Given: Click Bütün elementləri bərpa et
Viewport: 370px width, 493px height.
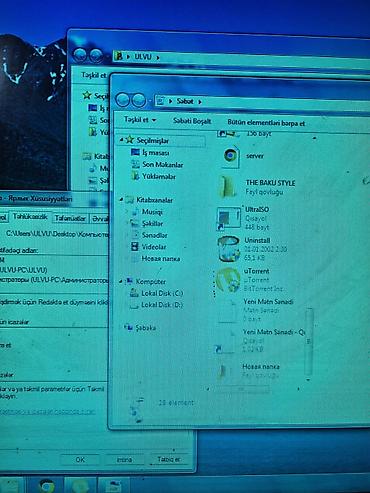Looking at the screenshot, I should coord(266,123).
